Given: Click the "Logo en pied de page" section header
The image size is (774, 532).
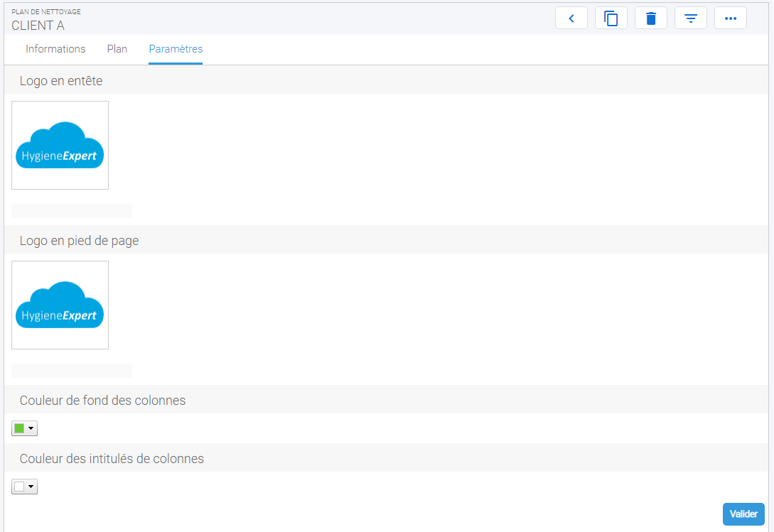Looking at the screenshot, I should [79, 241].
